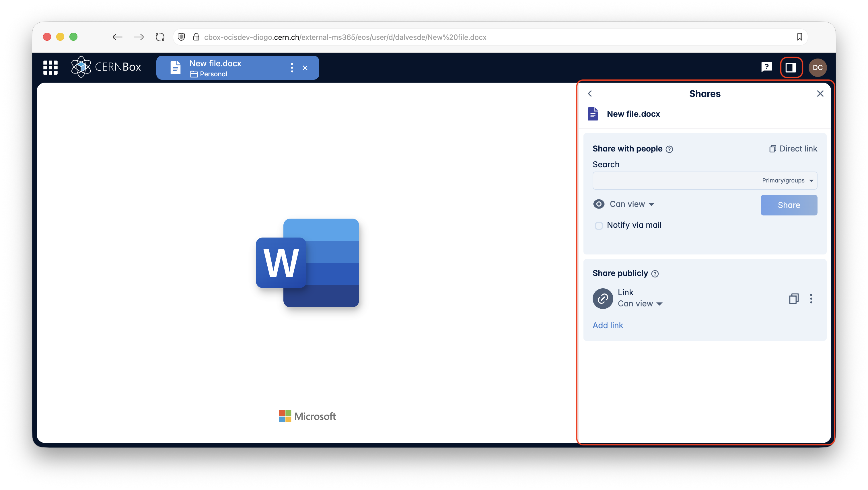
Task: Open New file.docx tab context menu
Action: 292,68
